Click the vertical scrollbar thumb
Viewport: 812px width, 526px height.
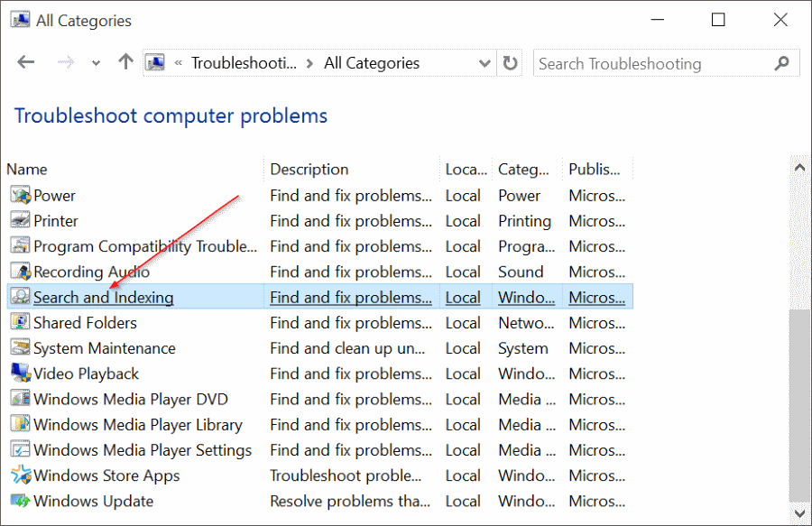(x=799, y=405)
